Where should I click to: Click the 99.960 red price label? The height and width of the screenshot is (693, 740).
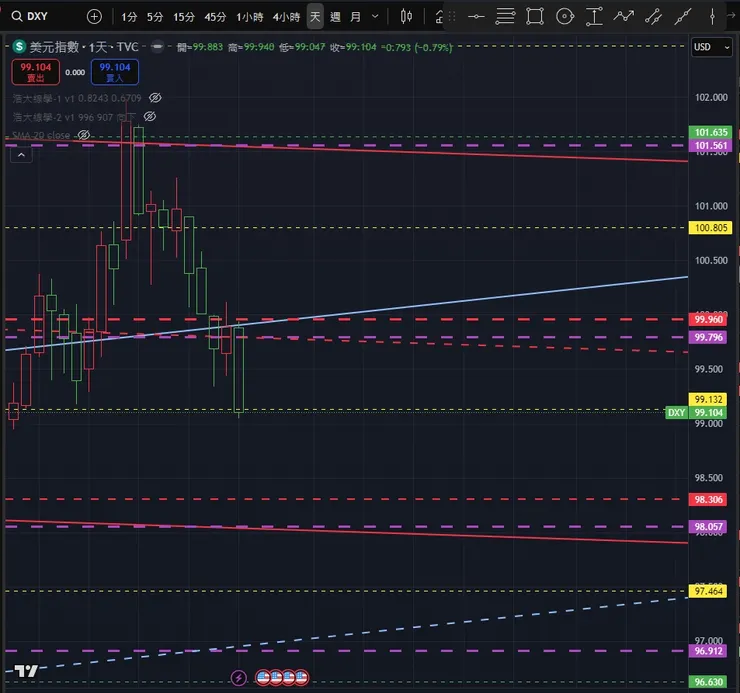click(708, 319)
